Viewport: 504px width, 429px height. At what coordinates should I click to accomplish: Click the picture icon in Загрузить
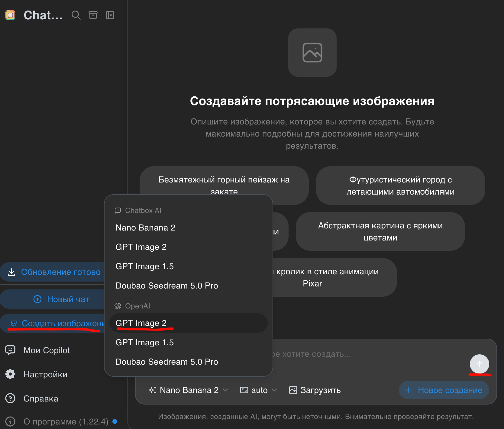pyautogui.click(x=293, y=390)
